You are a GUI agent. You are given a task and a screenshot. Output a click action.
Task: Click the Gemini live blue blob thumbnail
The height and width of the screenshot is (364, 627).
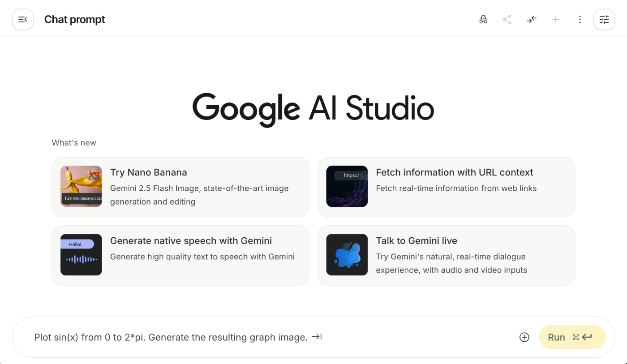[347, 255]
